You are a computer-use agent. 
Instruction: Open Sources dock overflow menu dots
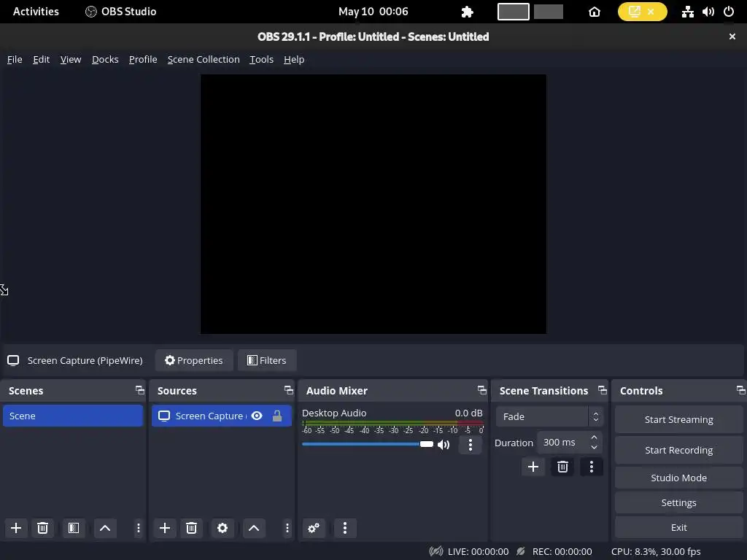[x=287, y=528]
